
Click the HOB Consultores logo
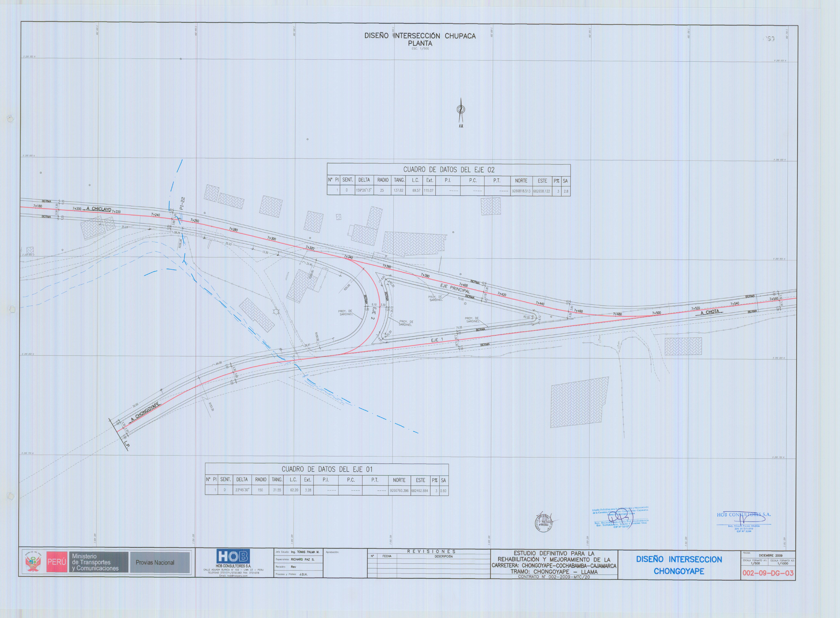tap(233, 556)
